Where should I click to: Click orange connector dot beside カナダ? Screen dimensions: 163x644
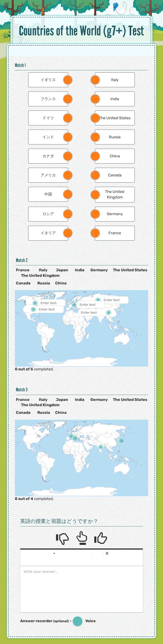pos(68,156)
